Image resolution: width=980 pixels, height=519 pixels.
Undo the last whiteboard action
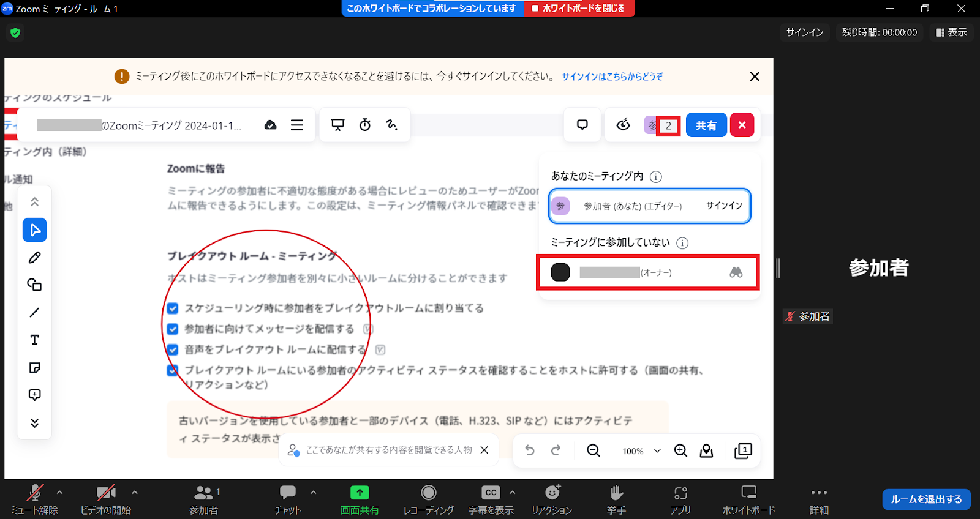tap(530, 450)
